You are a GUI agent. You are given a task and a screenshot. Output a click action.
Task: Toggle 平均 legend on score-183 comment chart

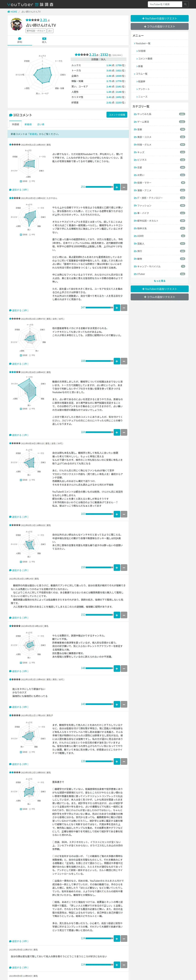pos(32,480)
